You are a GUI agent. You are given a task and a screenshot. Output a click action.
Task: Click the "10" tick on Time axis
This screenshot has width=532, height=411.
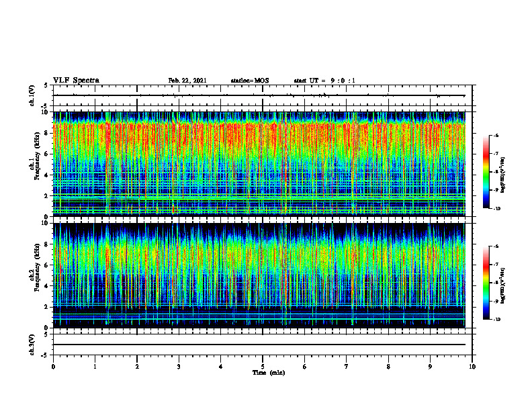[472, 367]
